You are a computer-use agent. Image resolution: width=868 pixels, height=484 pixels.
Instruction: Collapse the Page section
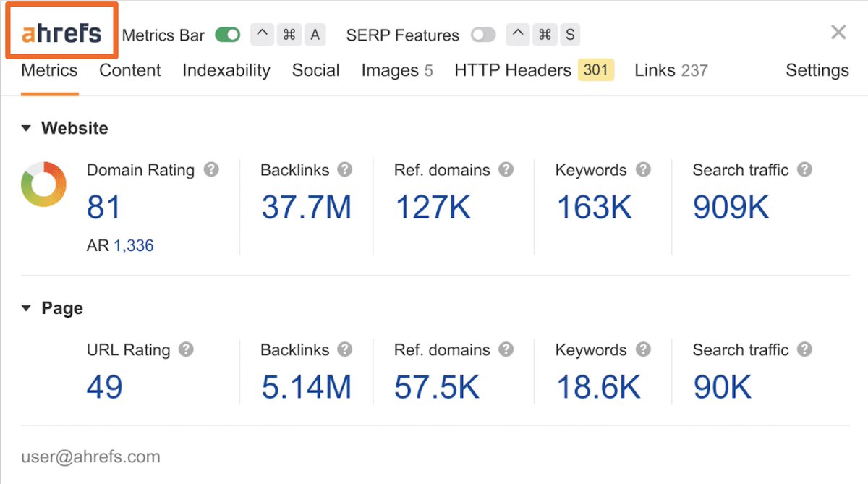pyautogui.click(x=27, y=308)
